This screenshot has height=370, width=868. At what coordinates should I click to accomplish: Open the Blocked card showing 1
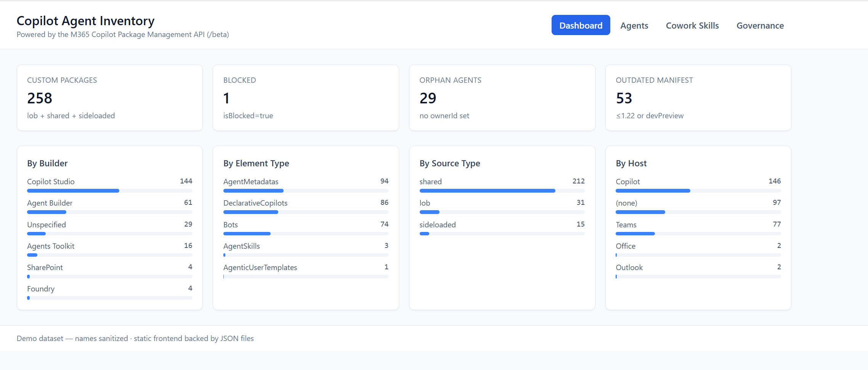click(x=306, y=98)
